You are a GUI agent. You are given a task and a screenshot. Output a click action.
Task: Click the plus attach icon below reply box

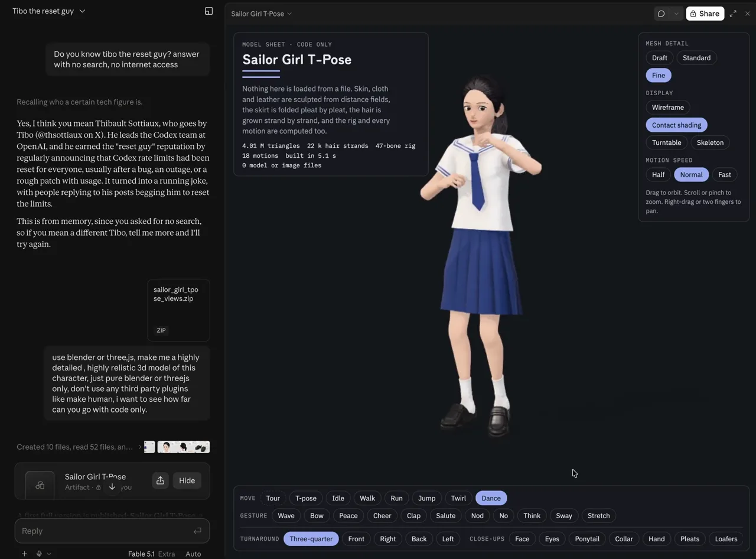pyautogui.click(x=24, y=554)
